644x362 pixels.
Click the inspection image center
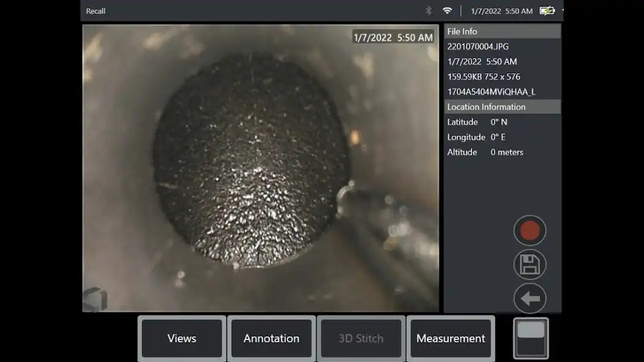261,168
